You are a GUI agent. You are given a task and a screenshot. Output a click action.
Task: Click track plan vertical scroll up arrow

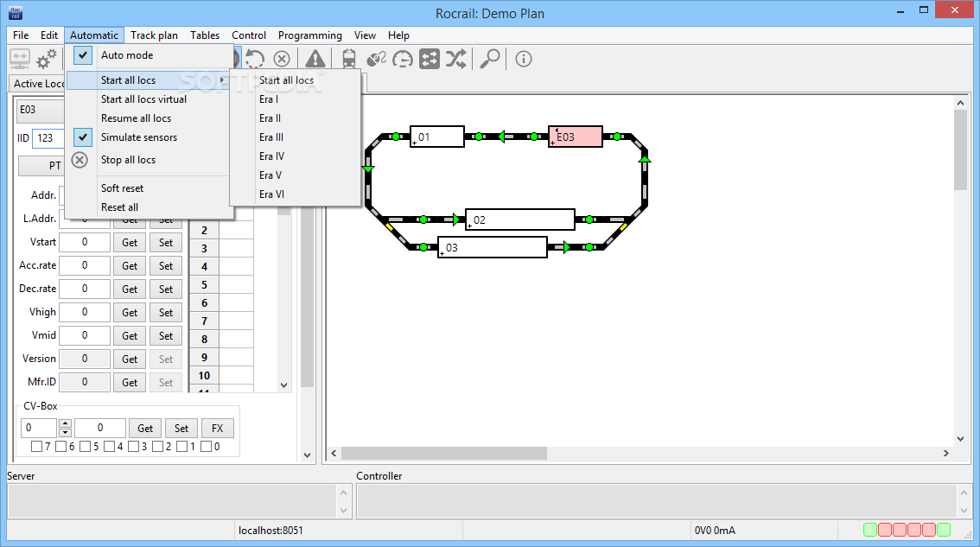[960, 103]
